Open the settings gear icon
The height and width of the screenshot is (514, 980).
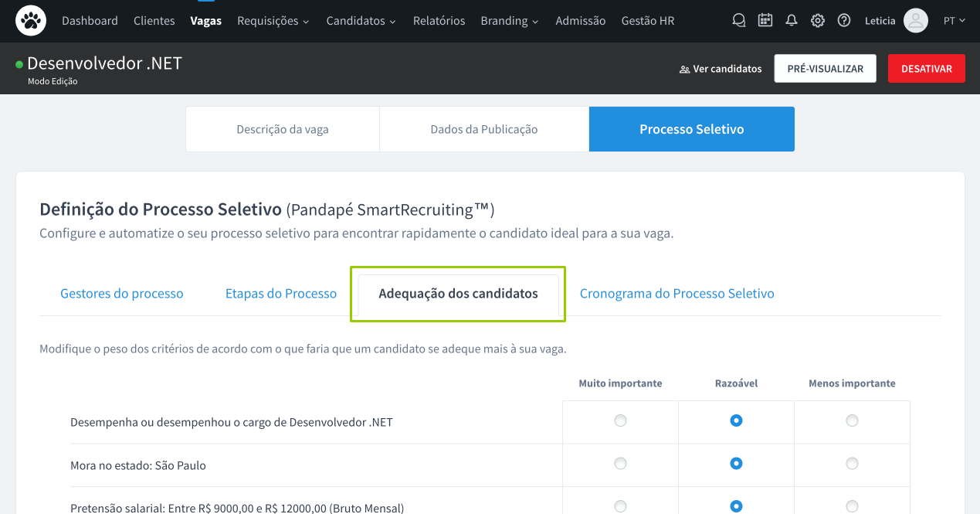pyautogui.click(x=818, y=21)
